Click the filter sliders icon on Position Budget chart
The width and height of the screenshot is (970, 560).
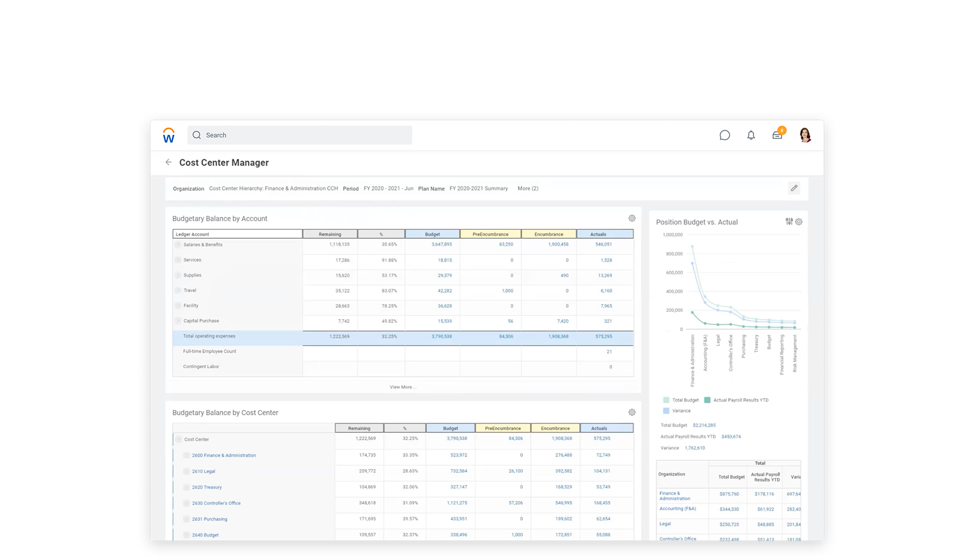789,221
